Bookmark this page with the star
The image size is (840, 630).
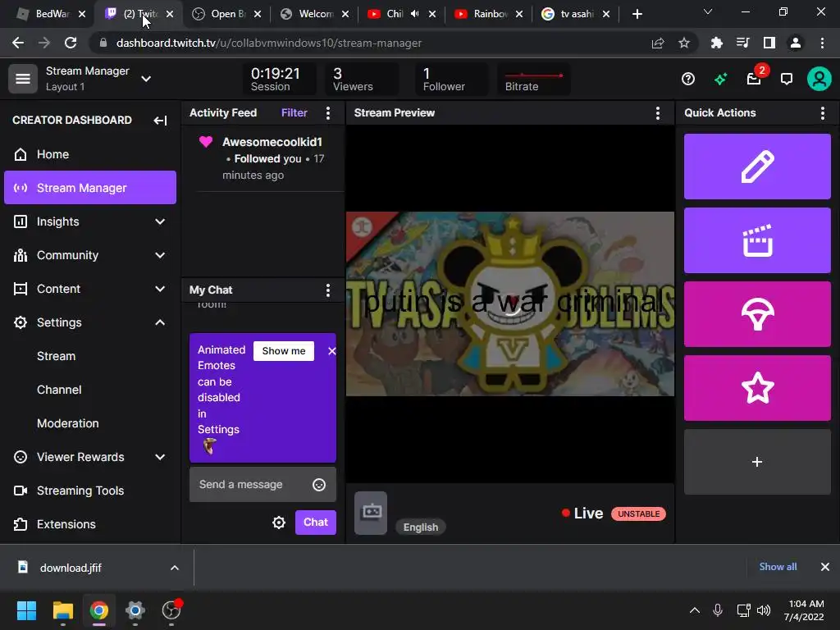[x=684, y=43]
